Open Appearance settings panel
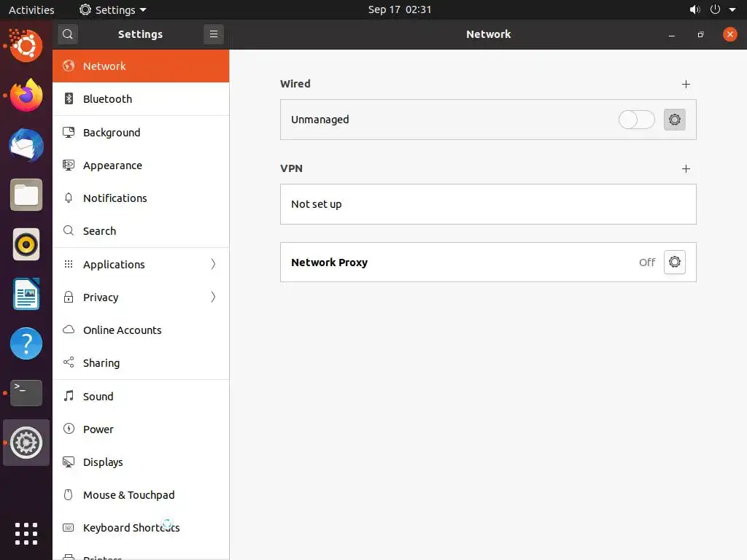 tap(141, 166)
